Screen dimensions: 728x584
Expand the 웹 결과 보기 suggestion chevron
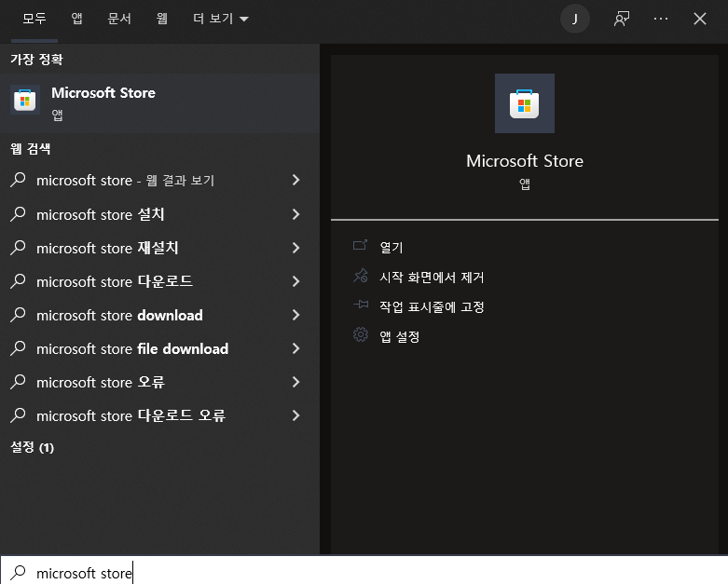click(295, 180)
